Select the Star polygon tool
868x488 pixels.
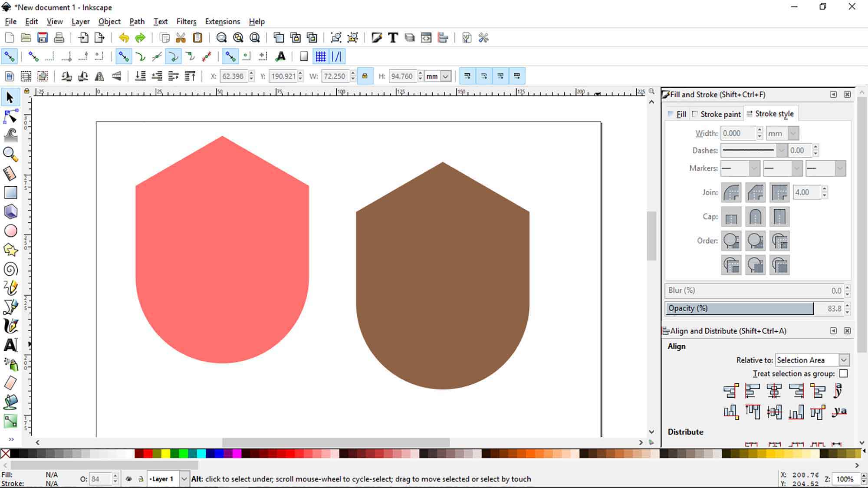point(10,250)
